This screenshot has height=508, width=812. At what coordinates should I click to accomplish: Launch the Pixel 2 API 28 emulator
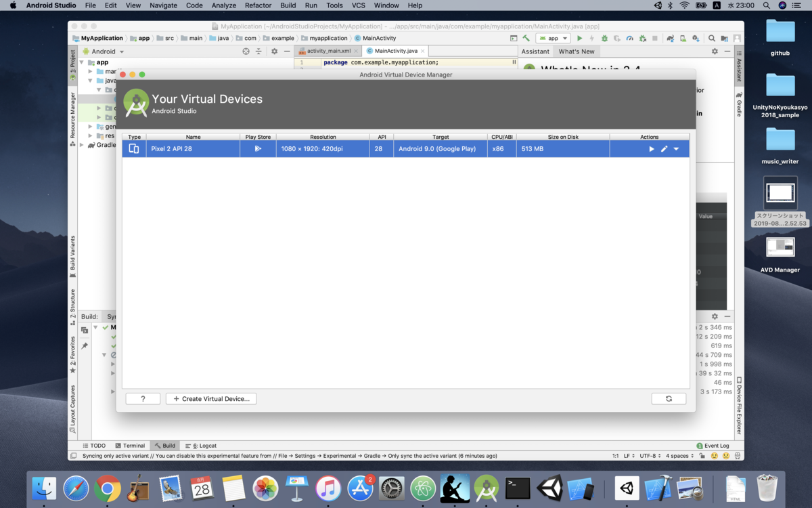click(x=652, y=149)
